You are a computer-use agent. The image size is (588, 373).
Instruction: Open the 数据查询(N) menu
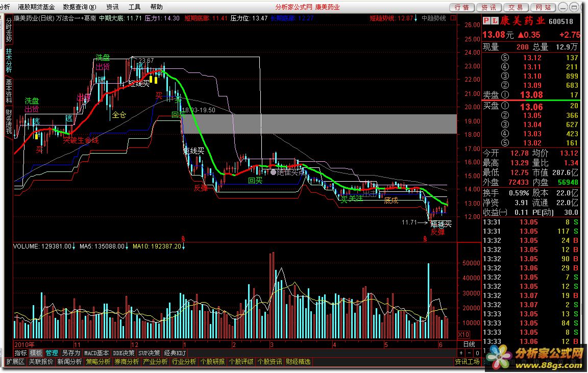pyautogui.click(x=80, y=7)
